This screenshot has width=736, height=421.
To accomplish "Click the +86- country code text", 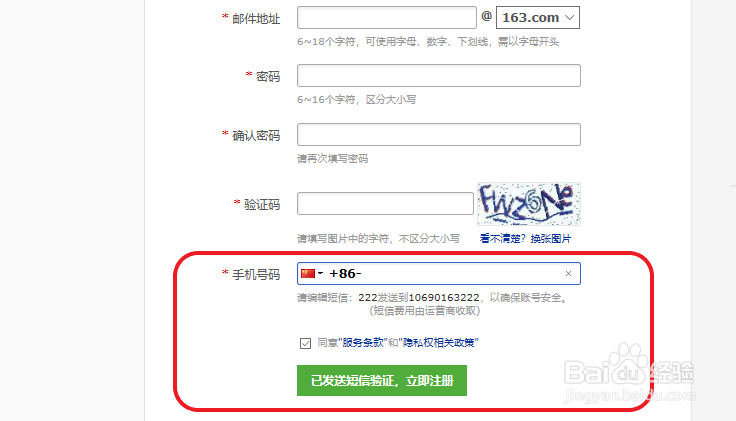I will 345,274.
